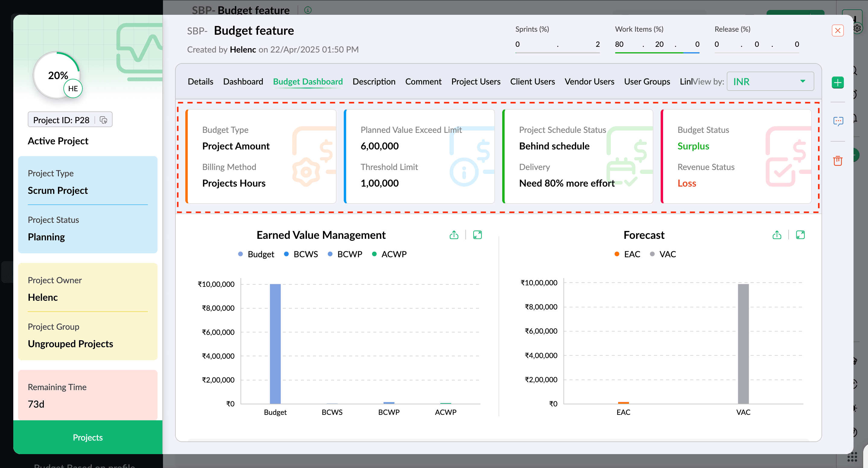
Task: Click the Behind schedule status text
Action: point(554,146)
